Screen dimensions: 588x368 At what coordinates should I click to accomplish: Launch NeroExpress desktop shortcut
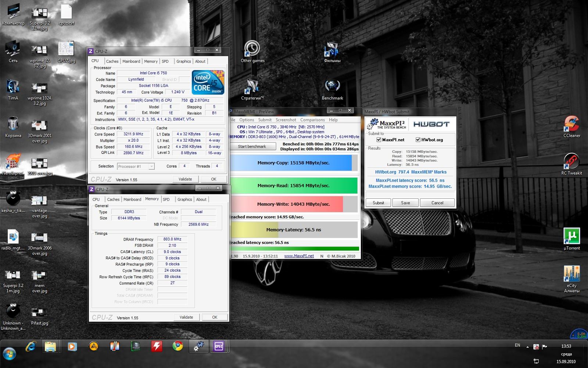click(x=13, y=164)
